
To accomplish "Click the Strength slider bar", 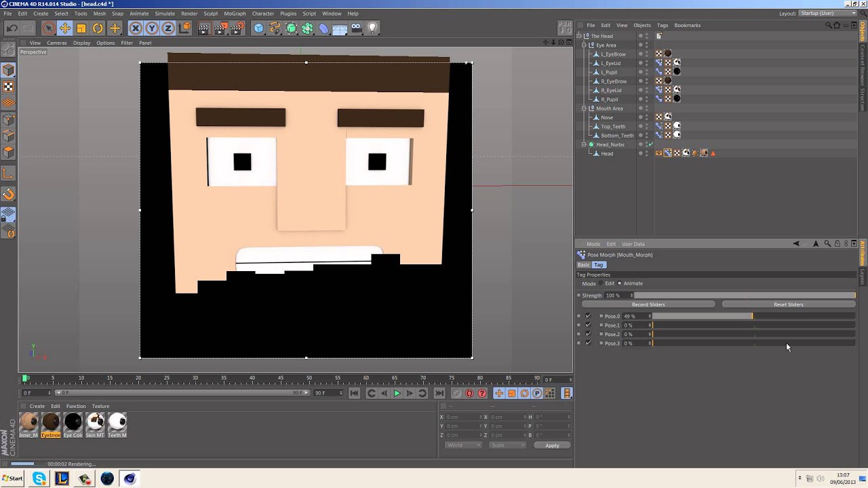I will point(745,296).
